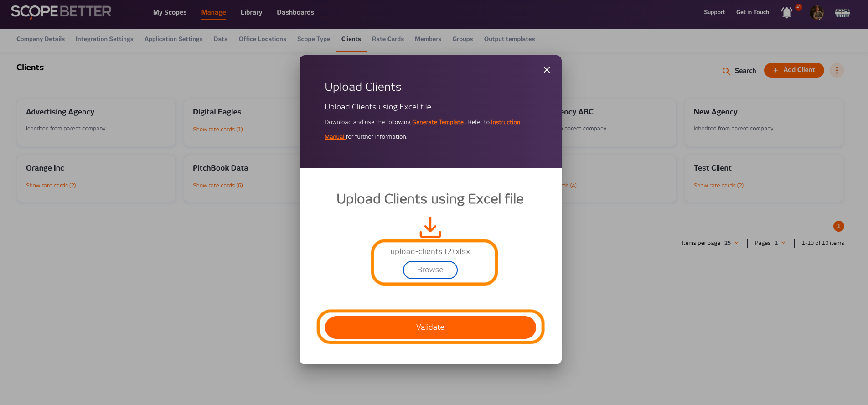Switch to the Rate Cards tab
This screenshot has width=868, height=405.
point(387,39)
